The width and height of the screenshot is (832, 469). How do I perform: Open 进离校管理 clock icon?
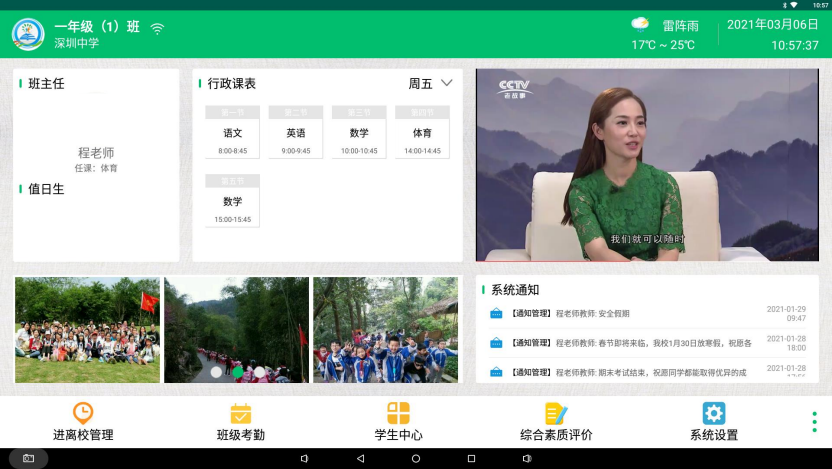point(83,413)
